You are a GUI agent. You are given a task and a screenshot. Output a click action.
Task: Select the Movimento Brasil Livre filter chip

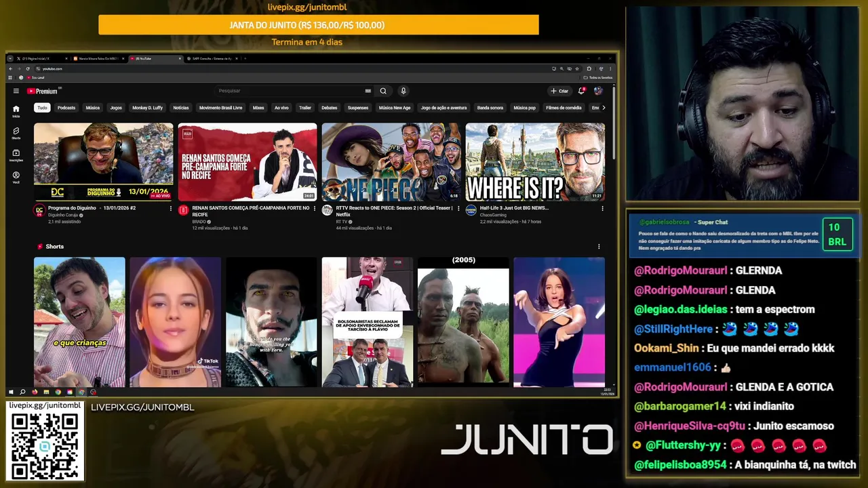coord(220,108)
